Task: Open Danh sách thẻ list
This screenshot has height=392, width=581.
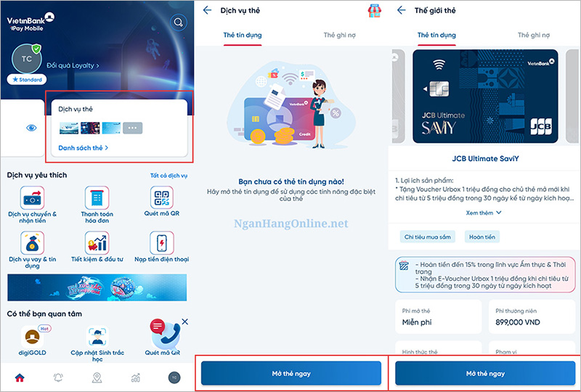Action: tap(84, 148)
